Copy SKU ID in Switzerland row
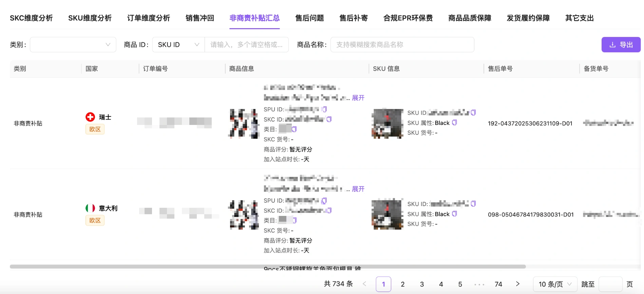 tap(473, 112)
